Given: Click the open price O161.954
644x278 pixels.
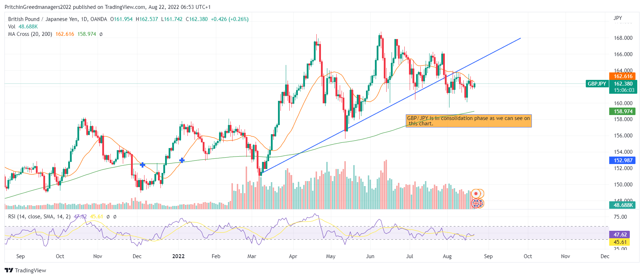Looking at the screenshot, I should (x=121, y=19).
